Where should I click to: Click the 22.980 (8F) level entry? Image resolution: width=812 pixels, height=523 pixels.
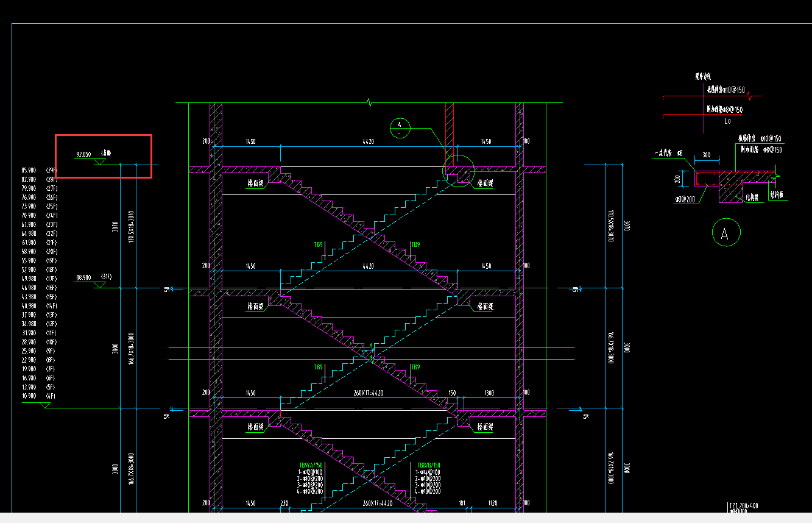point(39,360)
